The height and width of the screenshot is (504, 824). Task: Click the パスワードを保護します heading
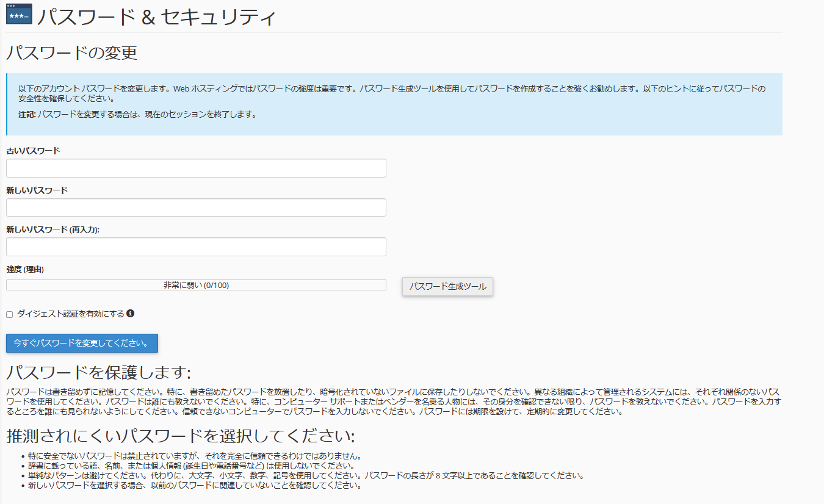pyautogui.click(x=98, y=372)
